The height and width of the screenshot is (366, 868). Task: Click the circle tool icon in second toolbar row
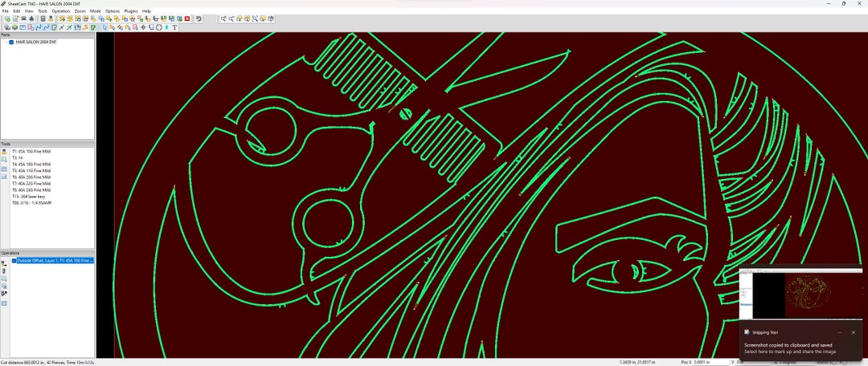click(x=159, y=27)
